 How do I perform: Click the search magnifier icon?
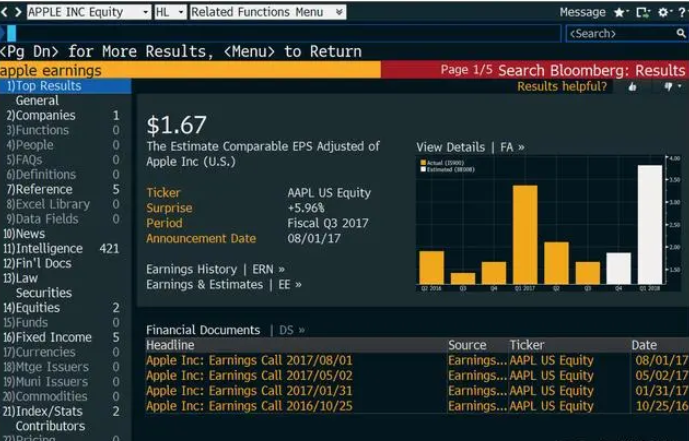tap(680, 33)
